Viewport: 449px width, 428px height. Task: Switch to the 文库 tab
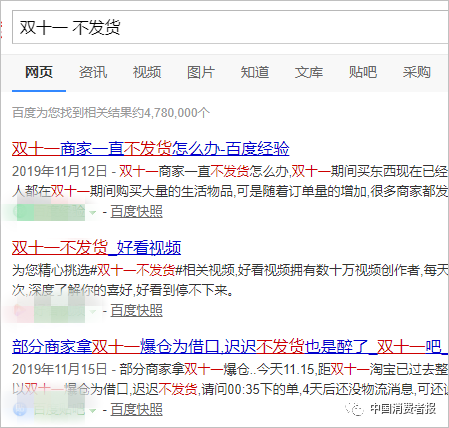[309, 72]
